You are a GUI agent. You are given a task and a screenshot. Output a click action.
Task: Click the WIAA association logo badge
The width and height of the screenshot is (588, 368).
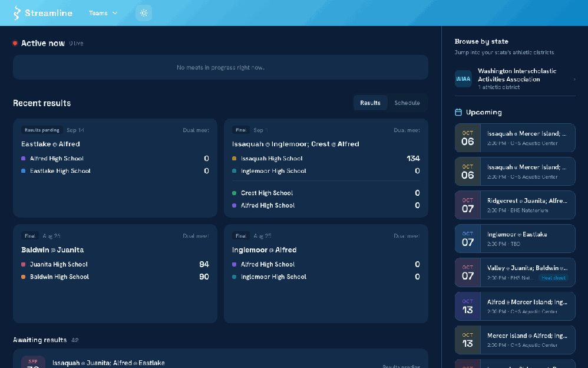[463, 79]
